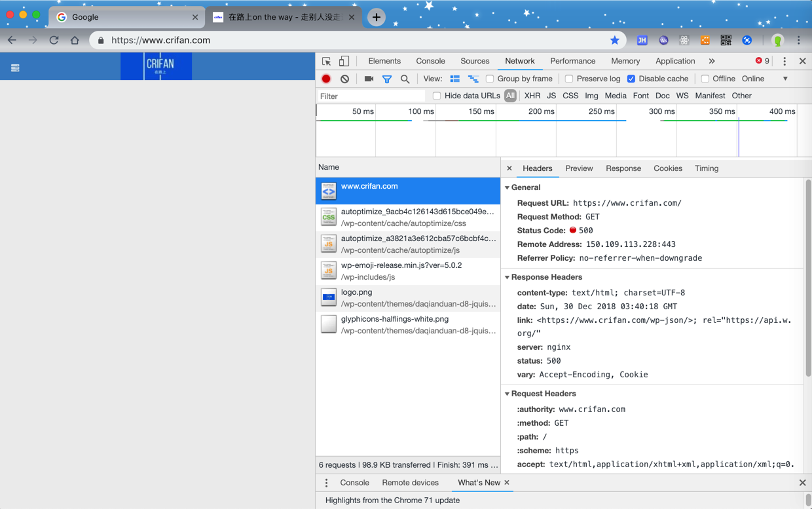Enable Group by frame checkbox
Image resolution: width=812 pixels, height=509 pixels.
(x=490, y=79)
